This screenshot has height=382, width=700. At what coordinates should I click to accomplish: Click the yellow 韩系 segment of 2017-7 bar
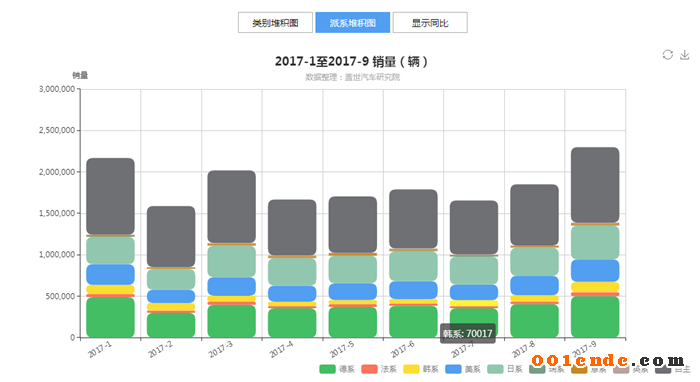click(x=474, y=303)
